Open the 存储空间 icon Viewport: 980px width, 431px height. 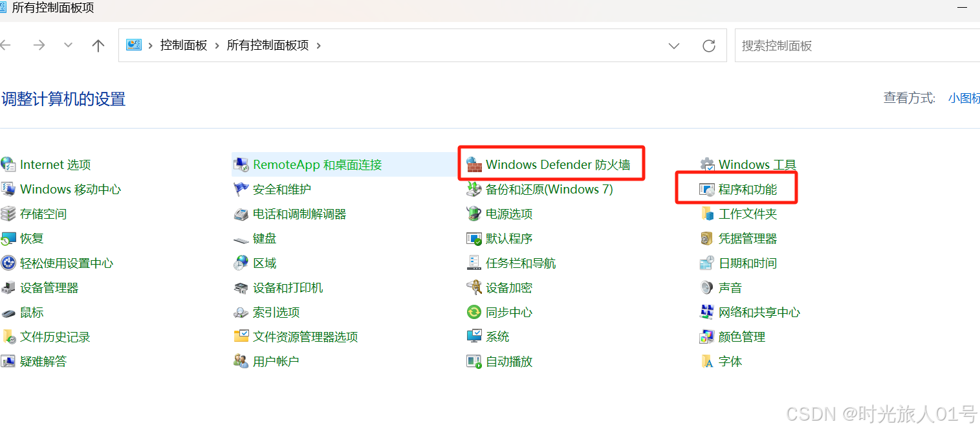pos(8,214)
